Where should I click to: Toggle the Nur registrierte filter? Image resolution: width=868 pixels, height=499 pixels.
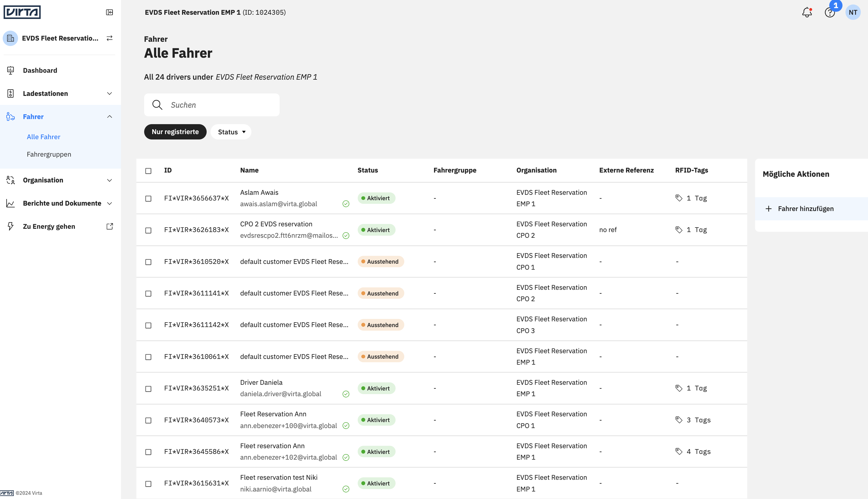tap(175, 132)
